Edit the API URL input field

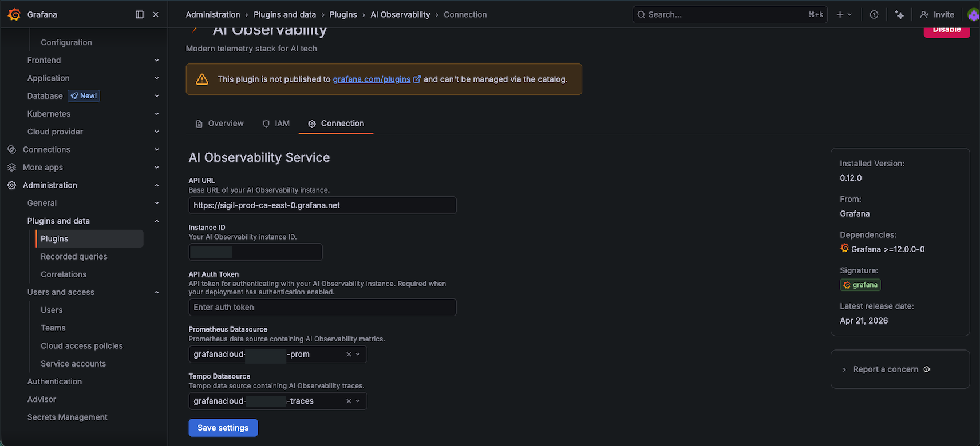point(322,205)
